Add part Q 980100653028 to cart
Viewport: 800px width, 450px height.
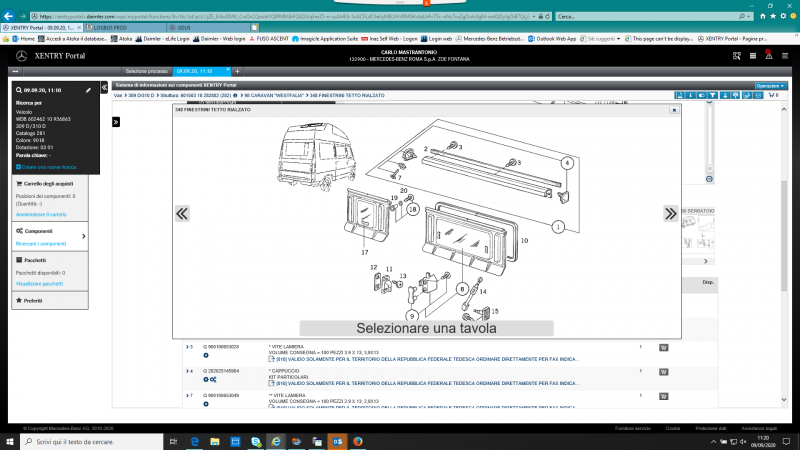tap(663, 348)
